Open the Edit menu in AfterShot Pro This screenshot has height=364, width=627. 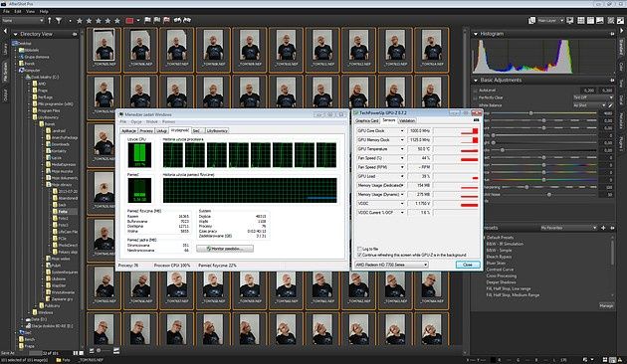(18, 11)
